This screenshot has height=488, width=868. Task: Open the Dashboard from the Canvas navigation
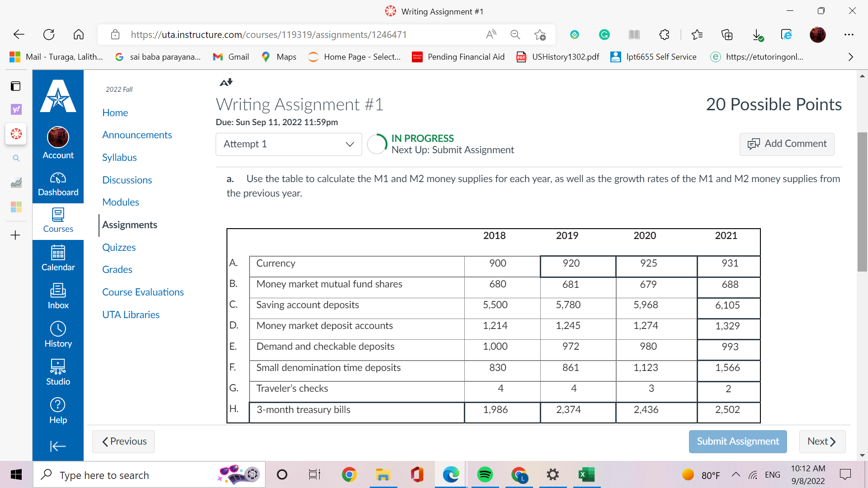click(x=58, y=183)
